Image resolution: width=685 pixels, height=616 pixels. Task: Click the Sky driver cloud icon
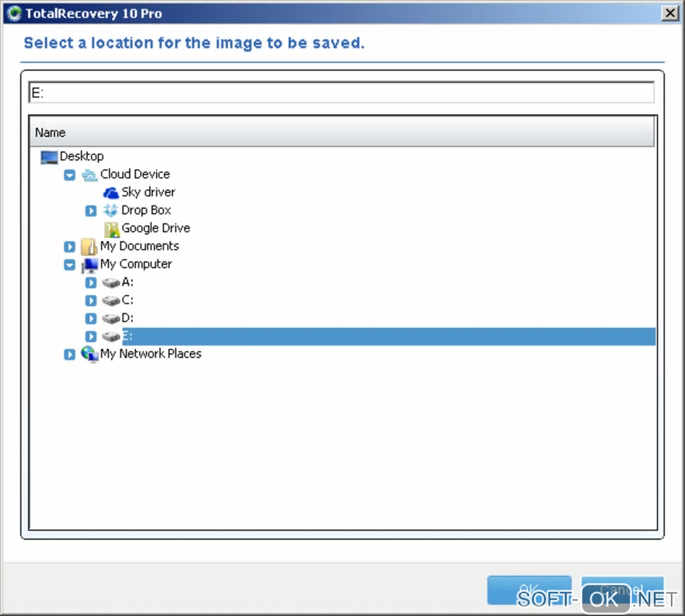point(111,193)
